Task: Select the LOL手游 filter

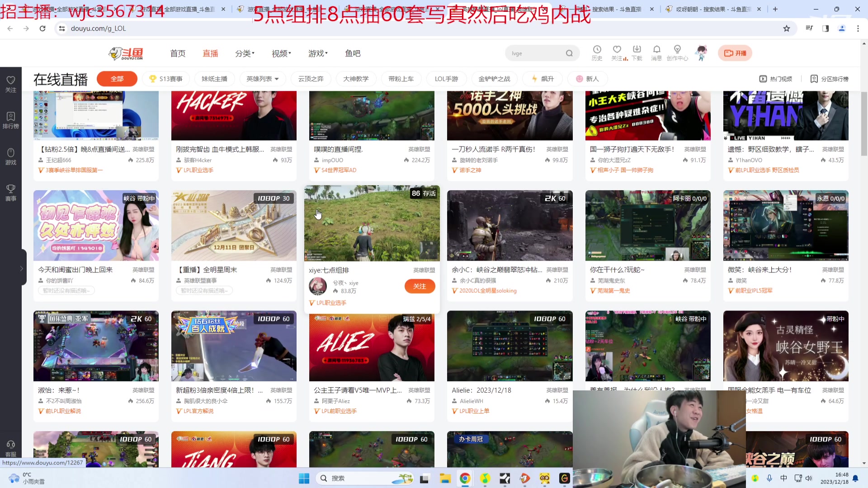Action: (x=446, y=79)
